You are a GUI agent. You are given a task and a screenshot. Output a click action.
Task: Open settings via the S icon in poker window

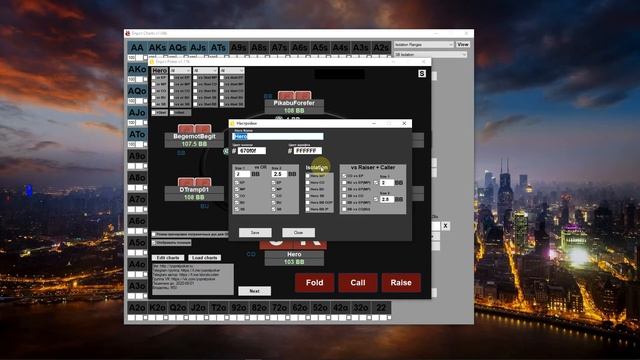tap(422, 73)
